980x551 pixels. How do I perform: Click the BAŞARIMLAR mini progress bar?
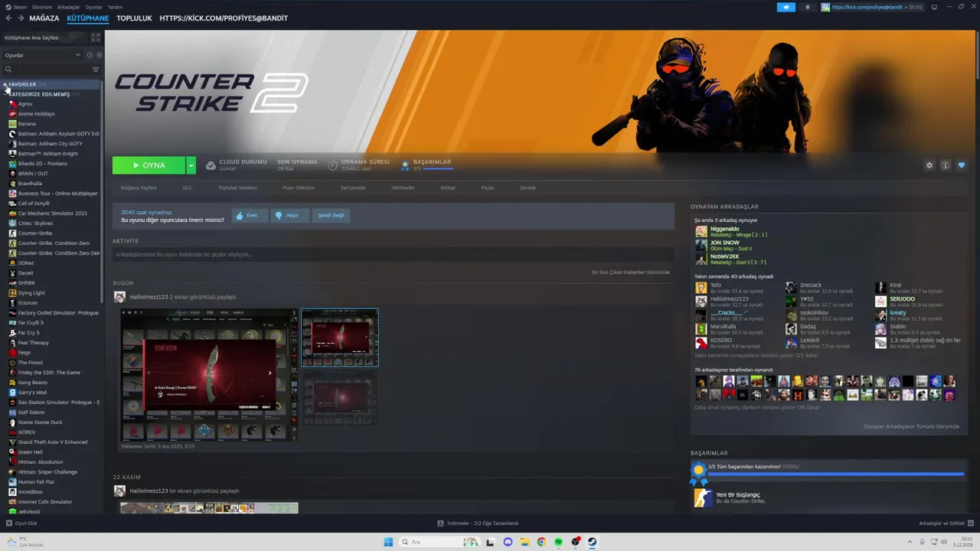pos(437,168)
